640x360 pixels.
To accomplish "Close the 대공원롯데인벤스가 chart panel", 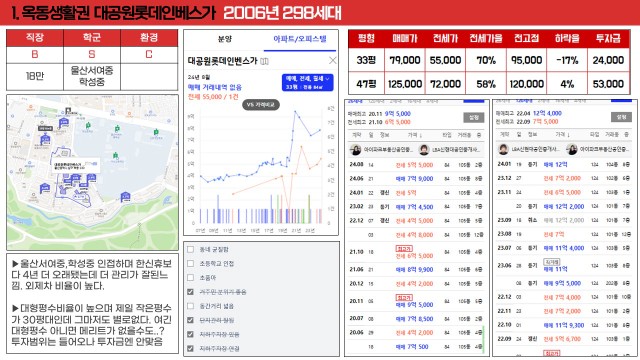I will pyautogui.click(x=333, y=61).
